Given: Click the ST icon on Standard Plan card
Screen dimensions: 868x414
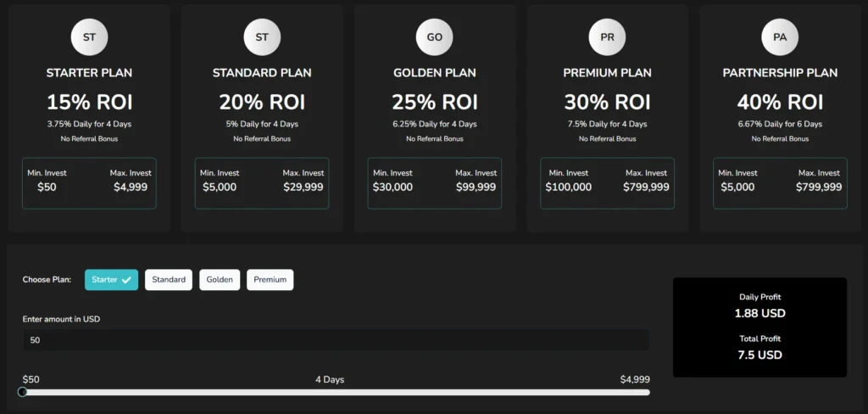Looking at the screenshot, I should pyautogui.click(x=262, y=37).
